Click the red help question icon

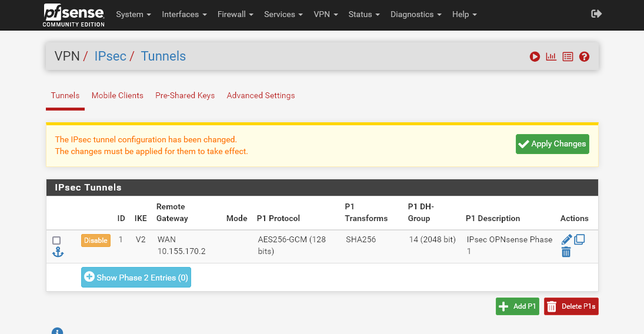tap(584, 57)
